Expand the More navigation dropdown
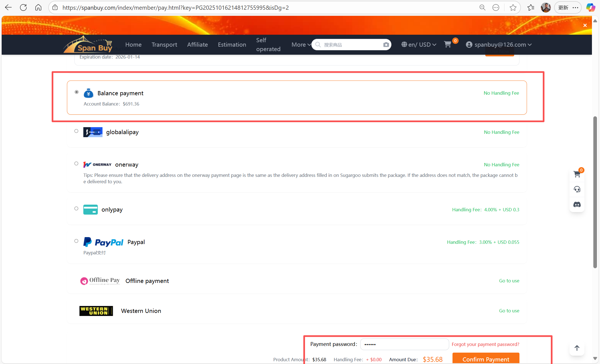The width and height of the screenshot is (600, 364). [x=301, y=45]
